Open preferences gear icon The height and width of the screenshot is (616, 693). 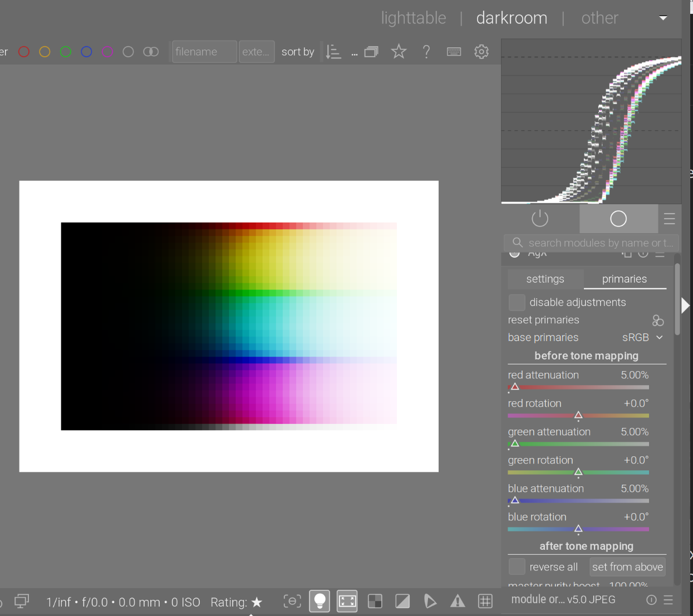click(481, 52)
